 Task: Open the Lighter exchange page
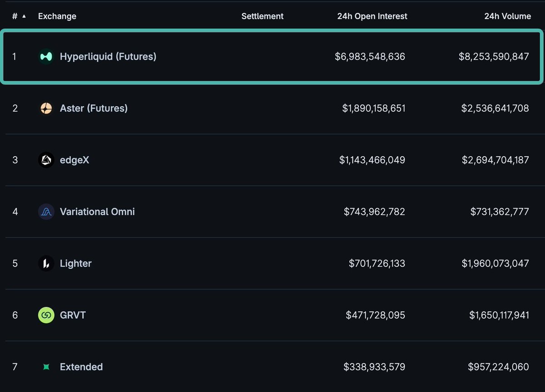pyautogui.click(x=75, y=263)
